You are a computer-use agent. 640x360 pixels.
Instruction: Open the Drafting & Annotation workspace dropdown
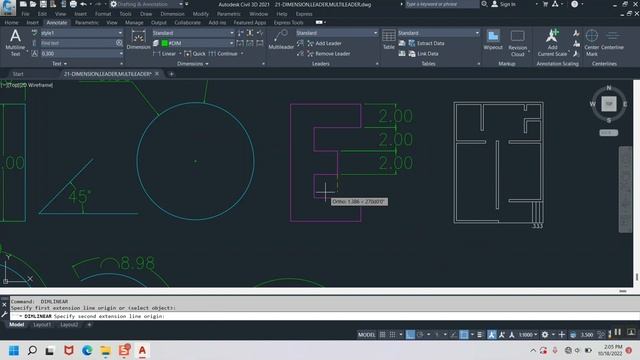146,4
